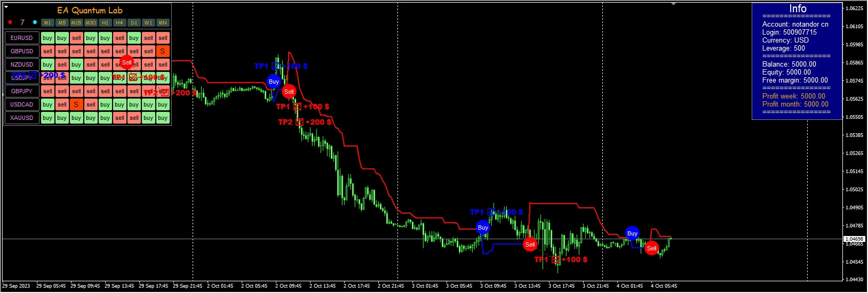This screenshot has height=293, width=868.
Task: Select the D1 timeframe header
Action: pos(134,23)
